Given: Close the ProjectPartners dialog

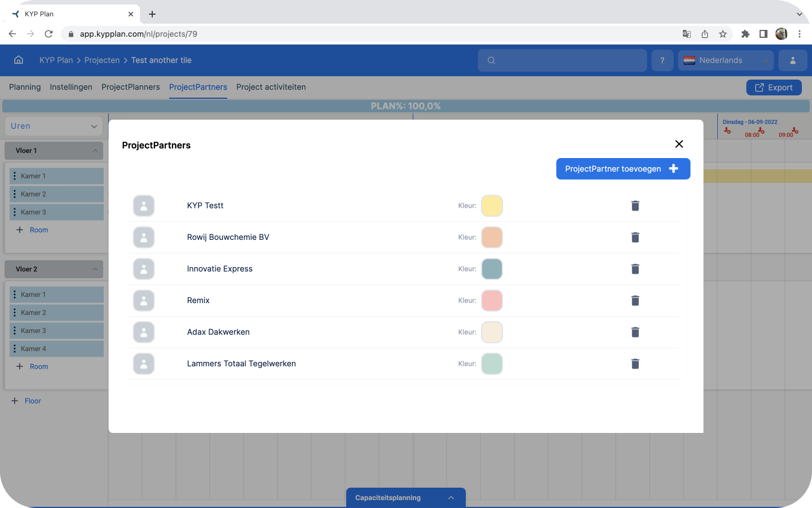Looking at the screenshot, I should 679,144.
